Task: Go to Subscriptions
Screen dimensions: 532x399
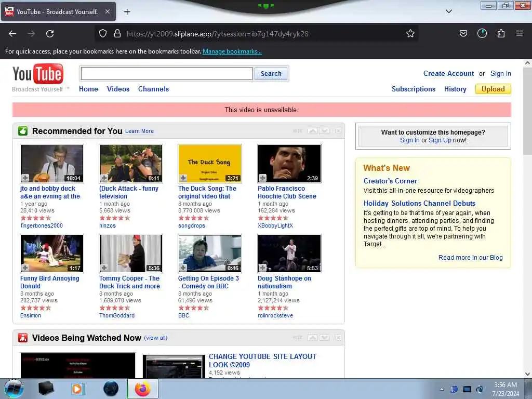Action: click(413, 89)
